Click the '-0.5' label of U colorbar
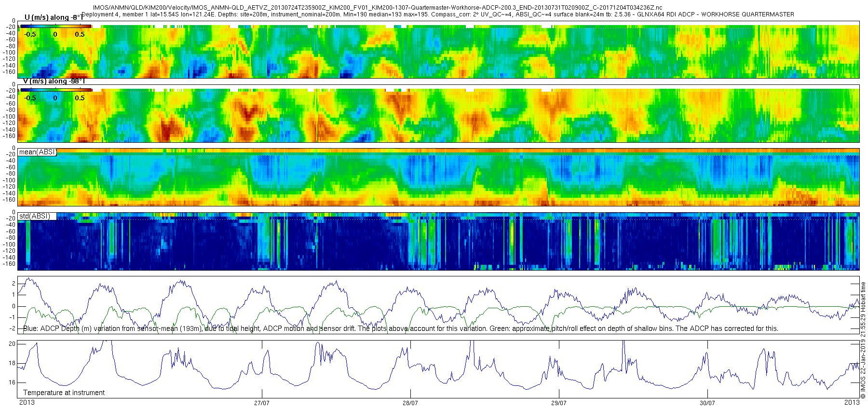 (x=30, y=34)
